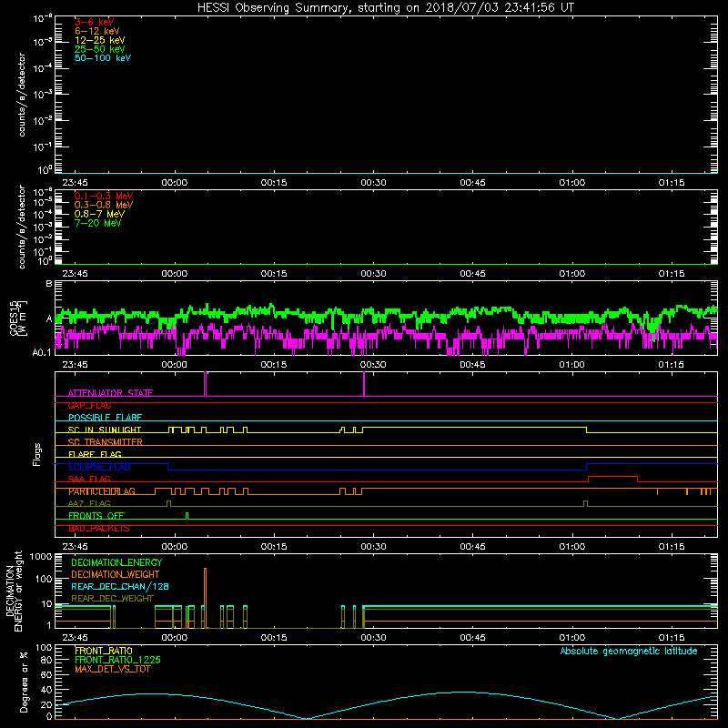Click the Absolute geomagnetic latitude label
The width and height of the screenshot is (728, 728).
[629, 652]
